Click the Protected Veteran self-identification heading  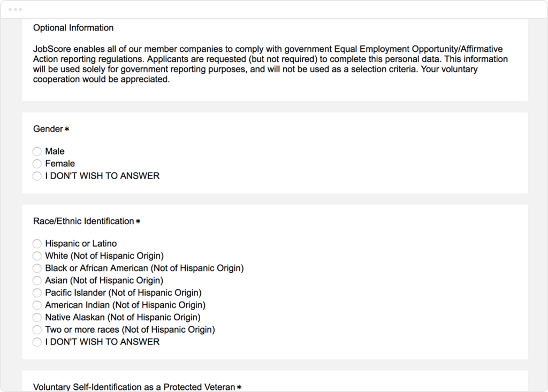[x=134, y=387]
